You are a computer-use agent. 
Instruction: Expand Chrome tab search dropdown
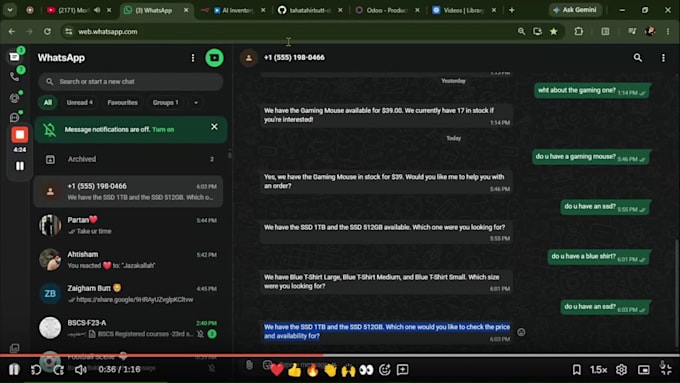click(10, 10)
